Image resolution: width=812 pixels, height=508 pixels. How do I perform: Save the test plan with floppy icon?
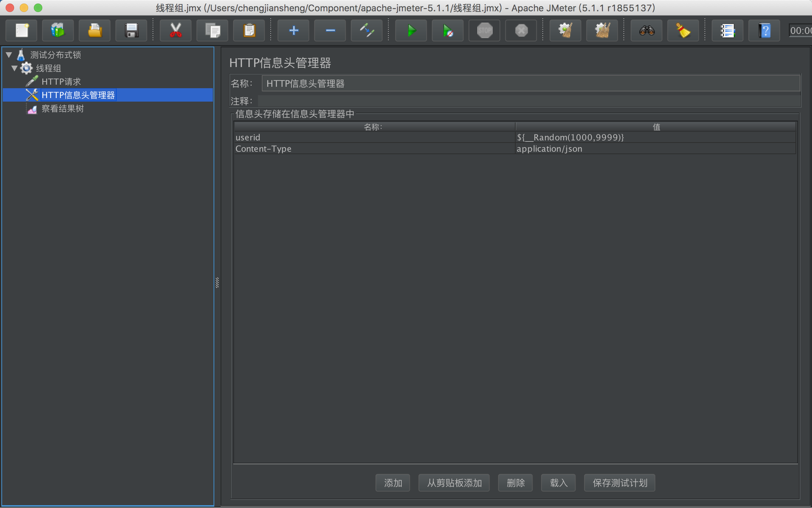[131, 31]
